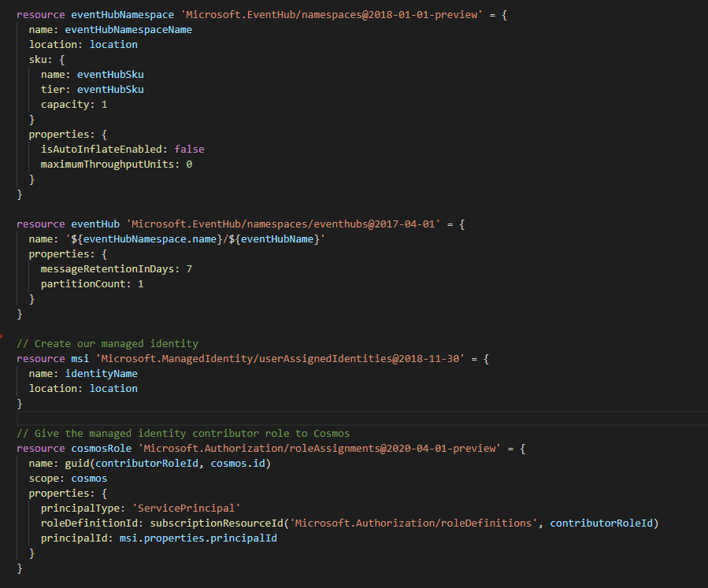Click the maximumThroughputUnits property
The height and width of the screenshot is (588, 708).
click(x=110, y=164)
